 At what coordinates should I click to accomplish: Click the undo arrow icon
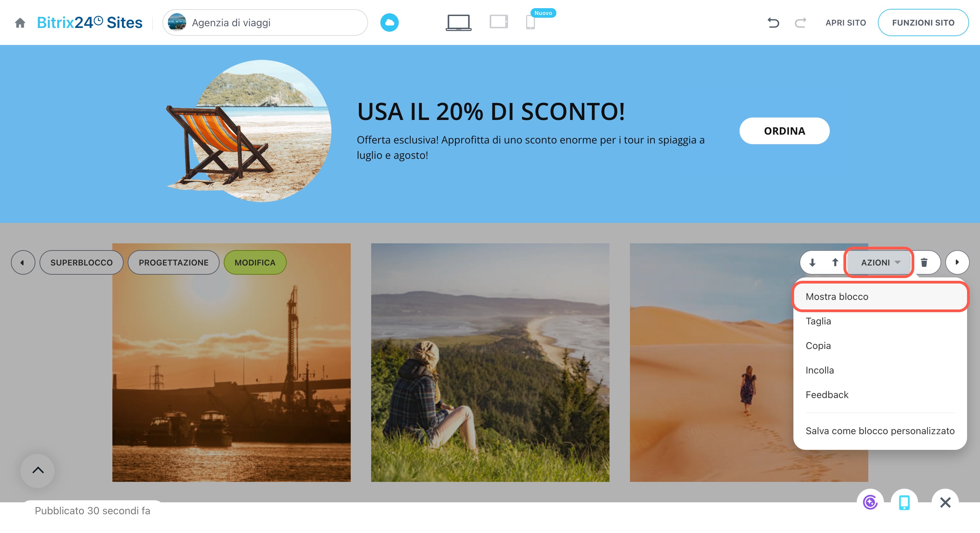click(x=773, y=23)
